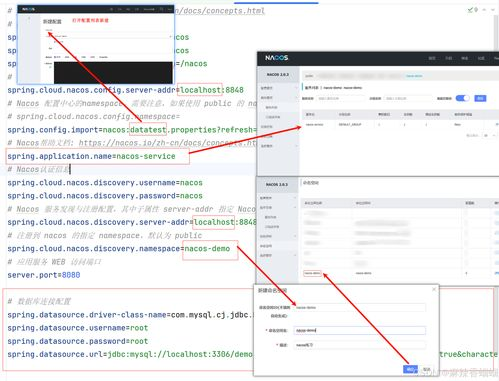The height and width of the screenshot is (381, 499).
Task: Close the new namespace dialog with the X
Action: (x=434, y=289)
